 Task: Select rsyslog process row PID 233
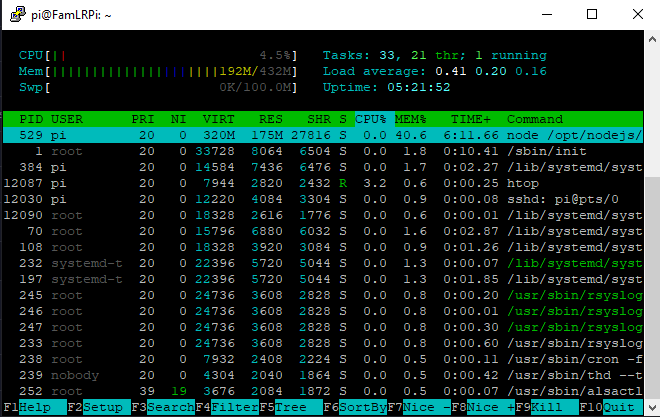tap(323, 343)
